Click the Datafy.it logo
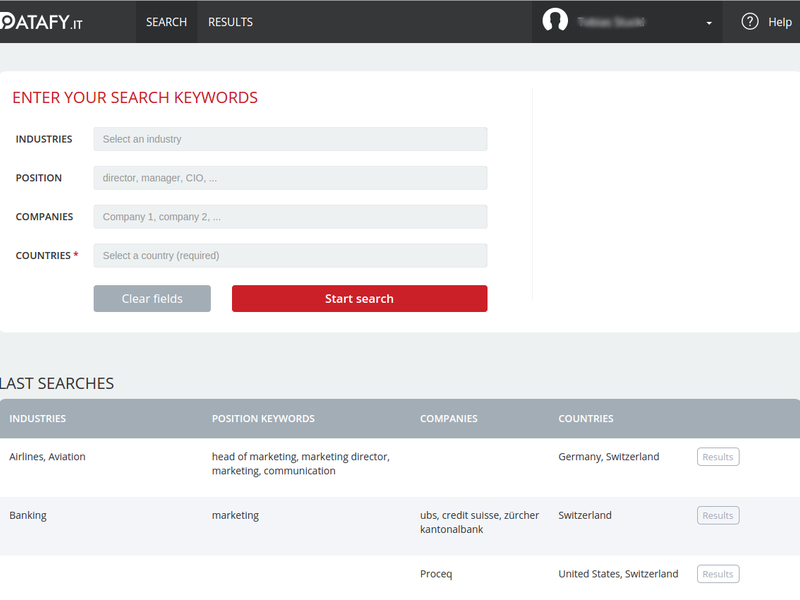800x600 pixels. (41, 22)
